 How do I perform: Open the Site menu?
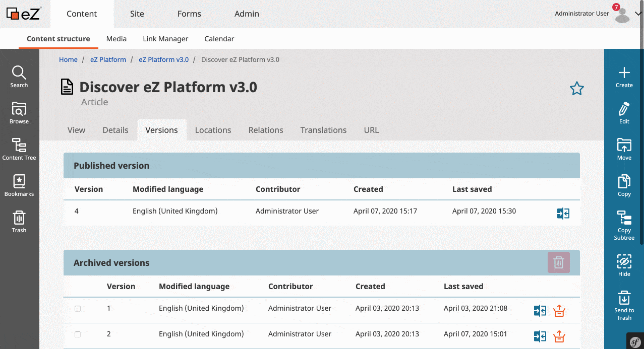(137, 14)
